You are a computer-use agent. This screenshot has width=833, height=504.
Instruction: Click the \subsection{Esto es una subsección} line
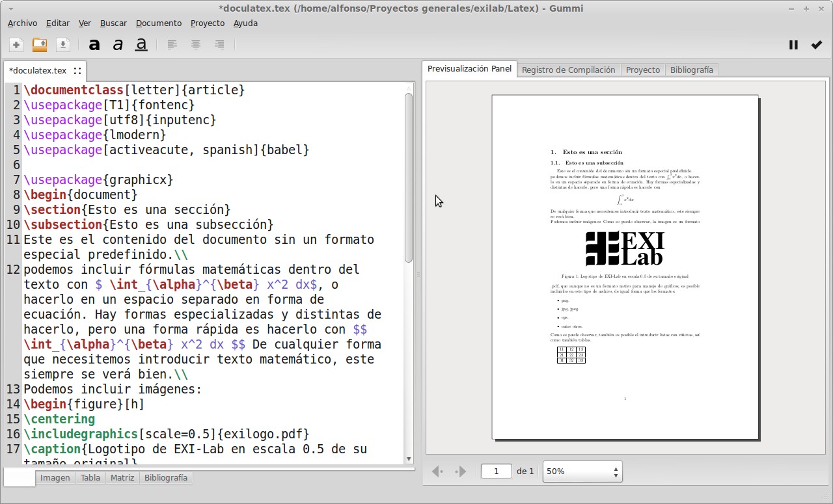pyautogui.click(x=148, y=224)
